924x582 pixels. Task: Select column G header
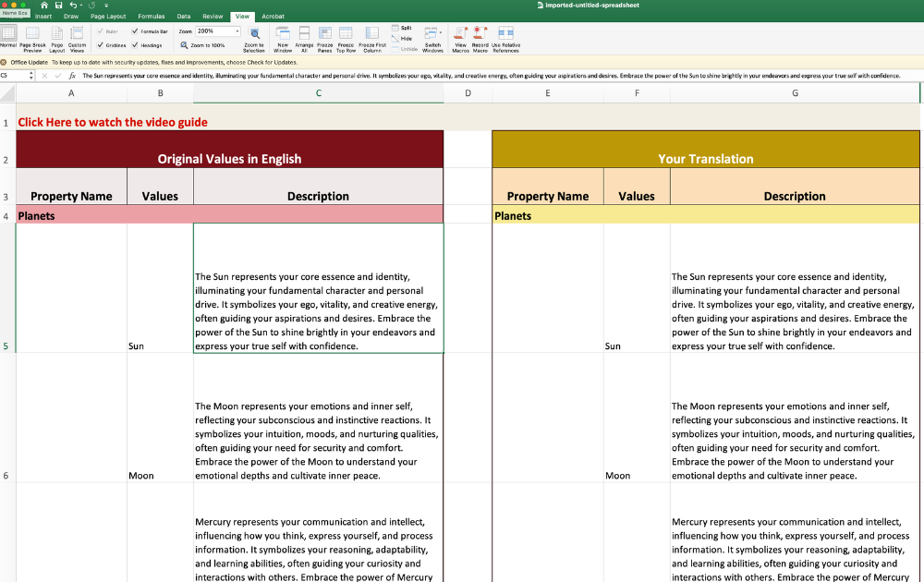795,93
